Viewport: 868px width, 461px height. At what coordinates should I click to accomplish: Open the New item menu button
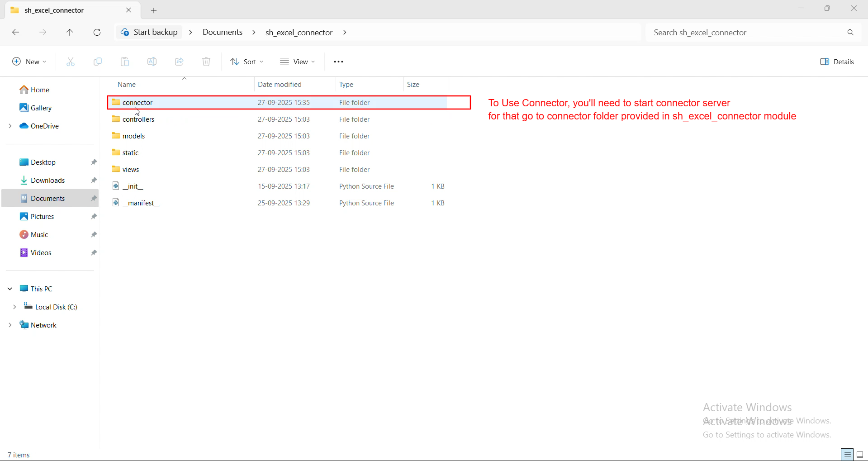[x=29, y=62]
